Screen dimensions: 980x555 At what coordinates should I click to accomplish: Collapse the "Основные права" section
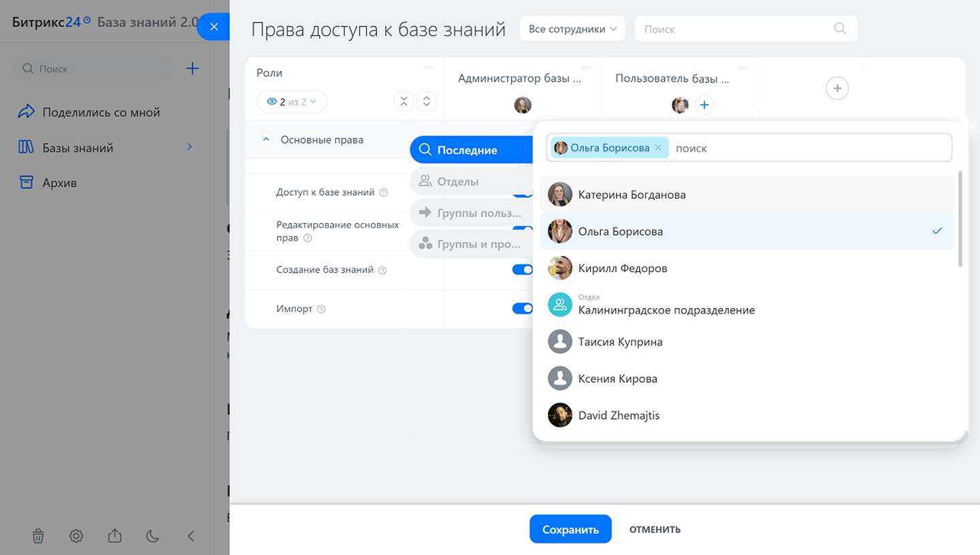point(266,139)
